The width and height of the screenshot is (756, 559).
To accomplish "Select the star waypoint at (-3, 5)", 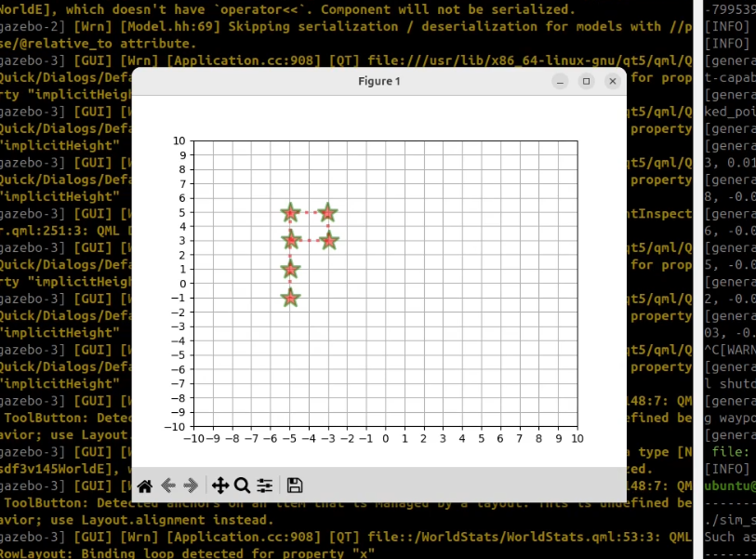I will coord(327,213).
